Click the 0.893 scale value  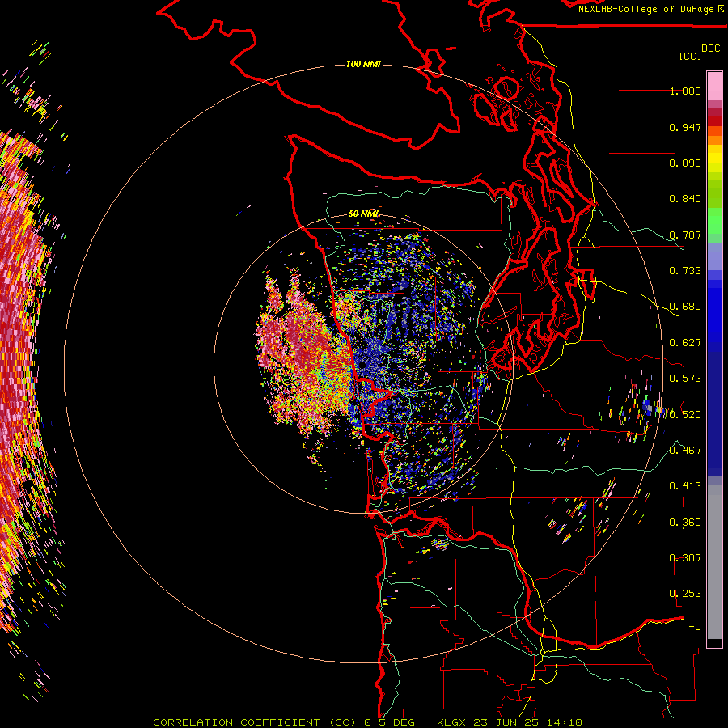(685, 163)
